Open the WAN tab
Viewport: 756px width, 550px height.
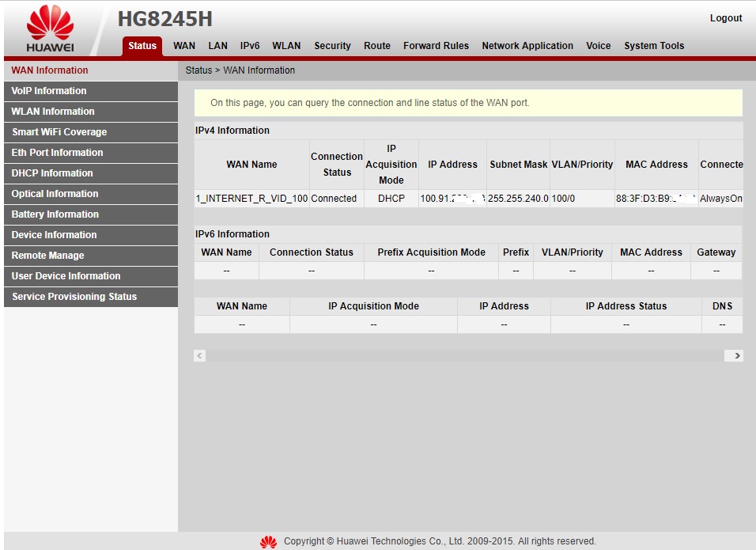(184, 46)
